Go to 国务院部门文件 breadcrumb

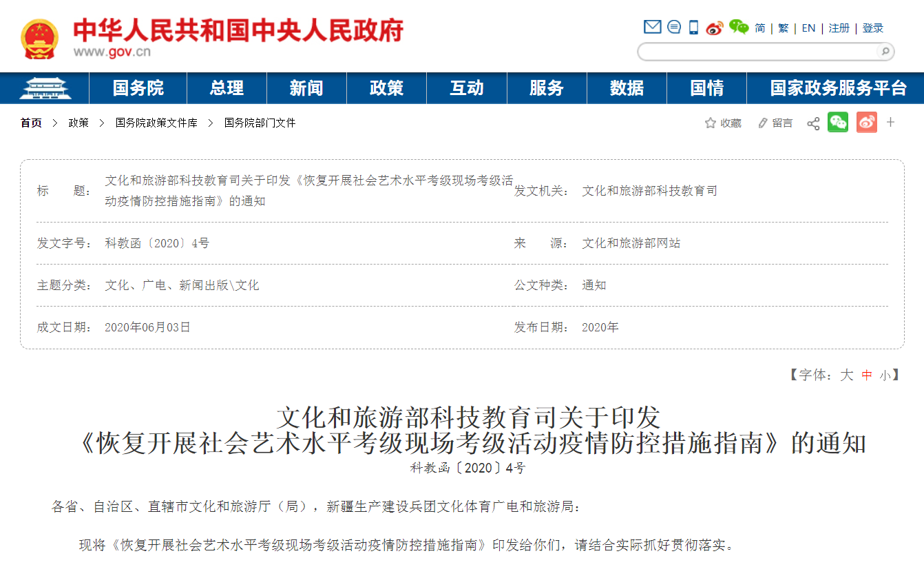click(260, 123)
